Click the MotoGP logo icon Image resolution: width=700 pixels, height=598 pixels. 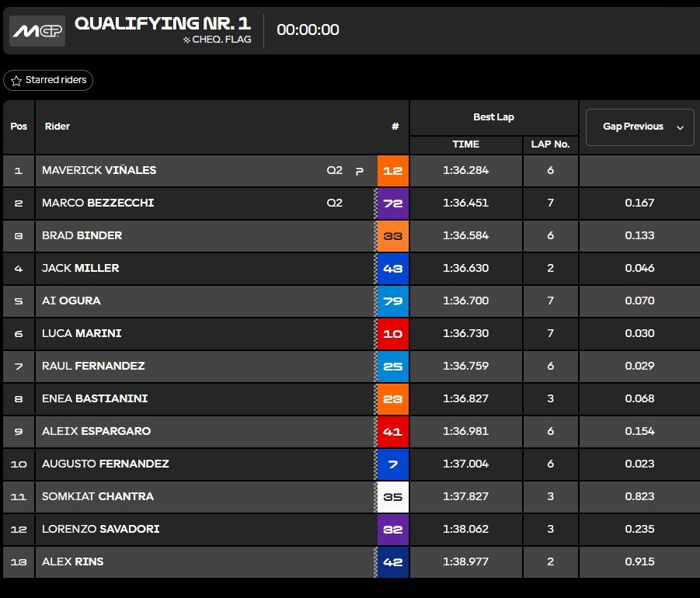[x=37, y=30]
